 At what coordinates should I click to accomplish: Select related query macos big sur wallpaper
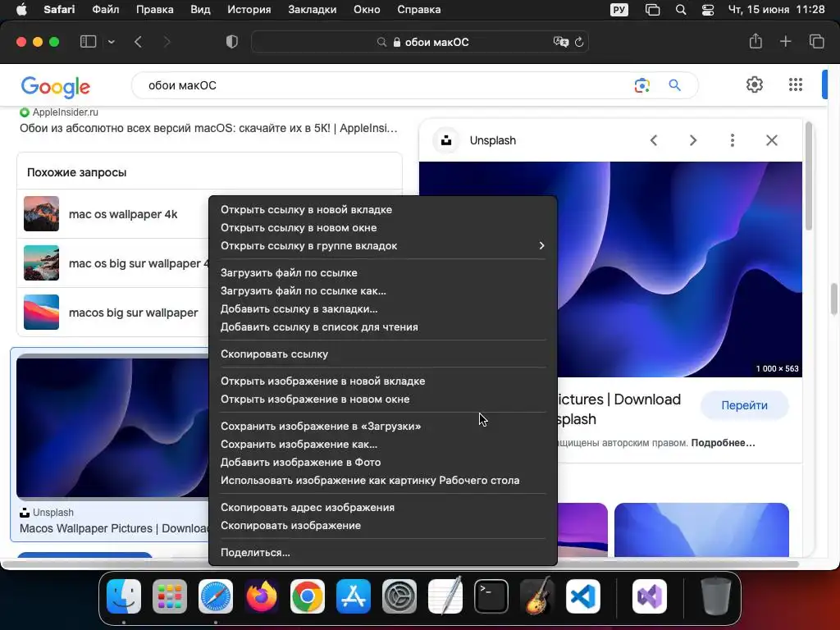[x=134, y=313]
